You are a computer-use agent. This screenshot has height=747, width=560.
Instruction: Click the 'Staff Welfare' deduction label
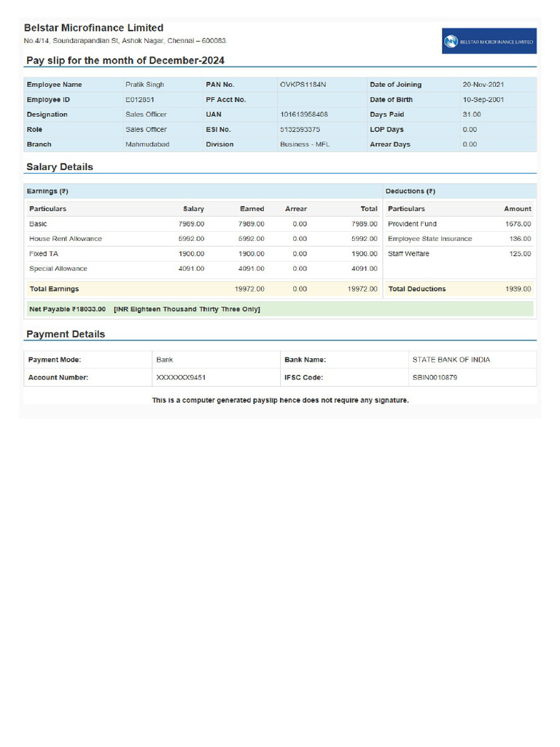408,254
